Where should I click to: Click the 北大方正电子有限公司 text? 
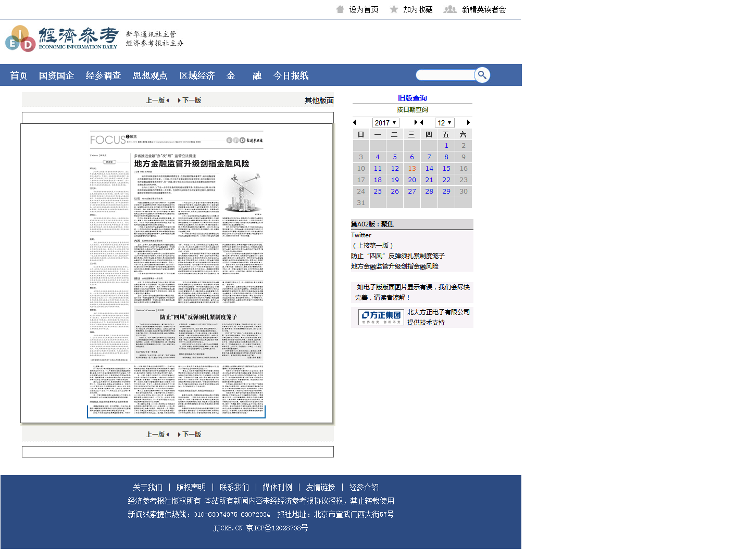click(439, 312)
